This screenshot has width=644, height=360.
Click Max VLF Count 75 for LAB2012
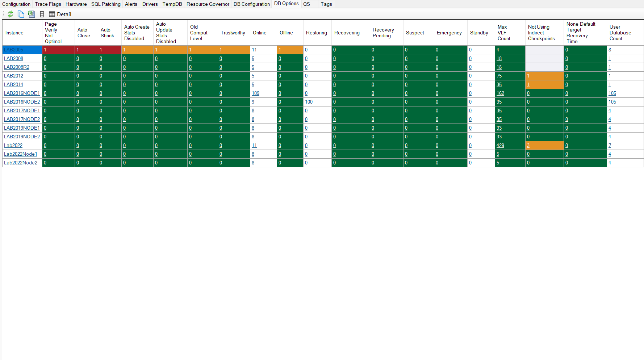pyautogui.click(x=499, y=76)
